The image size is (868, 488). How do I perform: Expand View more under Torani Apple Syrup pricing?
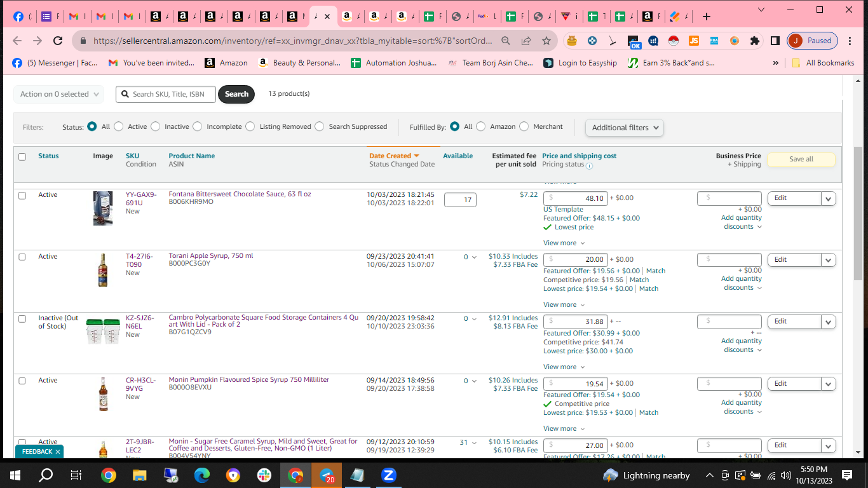pos(564,305)
